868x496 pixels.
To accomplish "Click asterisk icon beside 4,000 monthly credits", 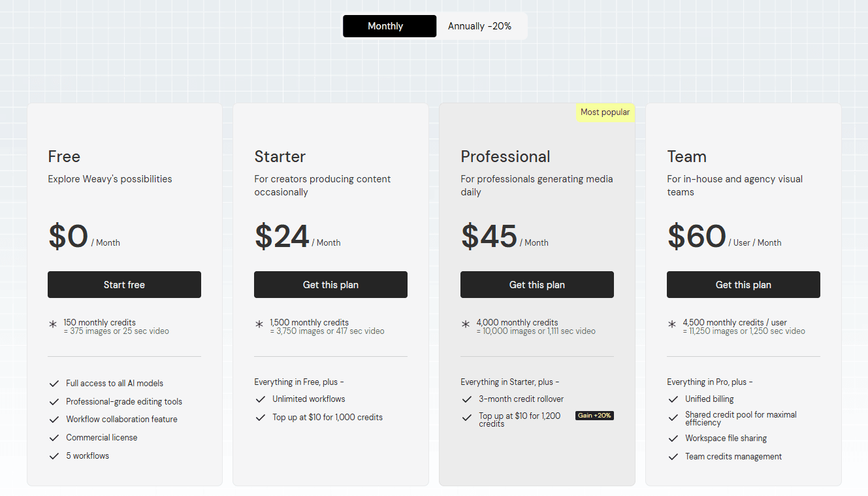I will click(466, 324).
